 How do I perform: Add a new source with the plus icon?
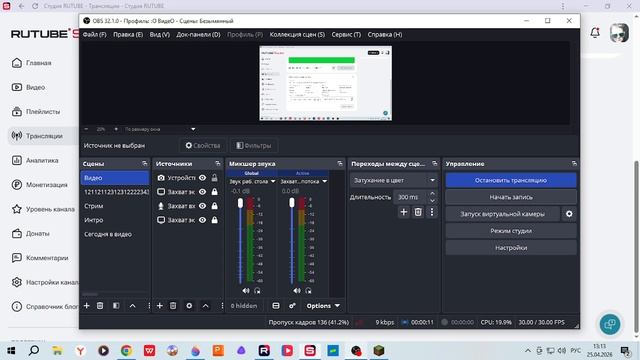pyautogui.click(x=160, y=306)
